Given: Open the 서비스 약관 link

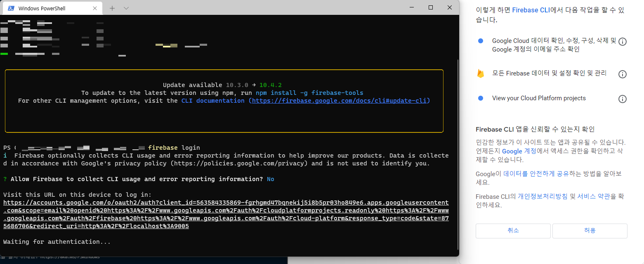Looking at the screenshot, I should (593, 196).
